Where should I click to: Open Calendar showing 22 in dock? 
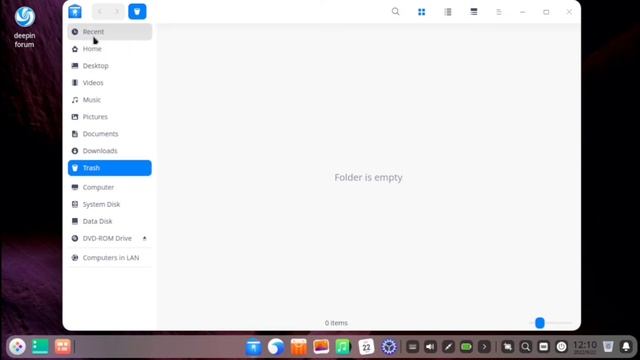coord(366,347)
